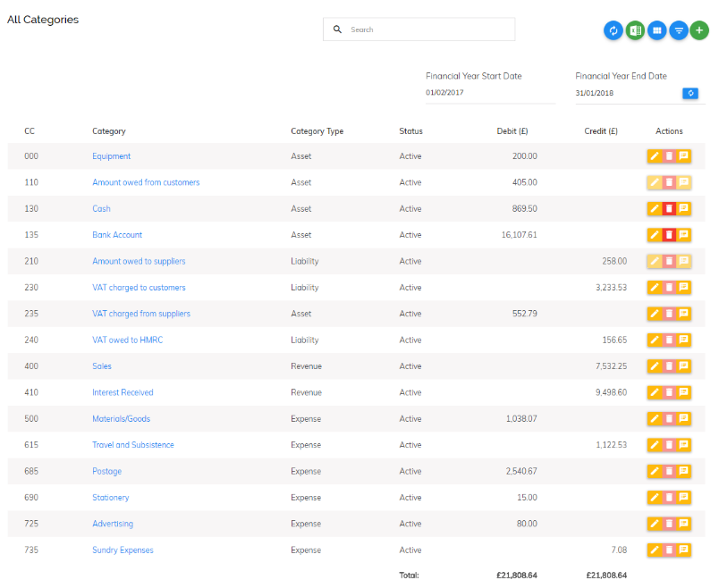Click the search magnifier icon
The width and height of the screenshot is (719, 588).
337,29
